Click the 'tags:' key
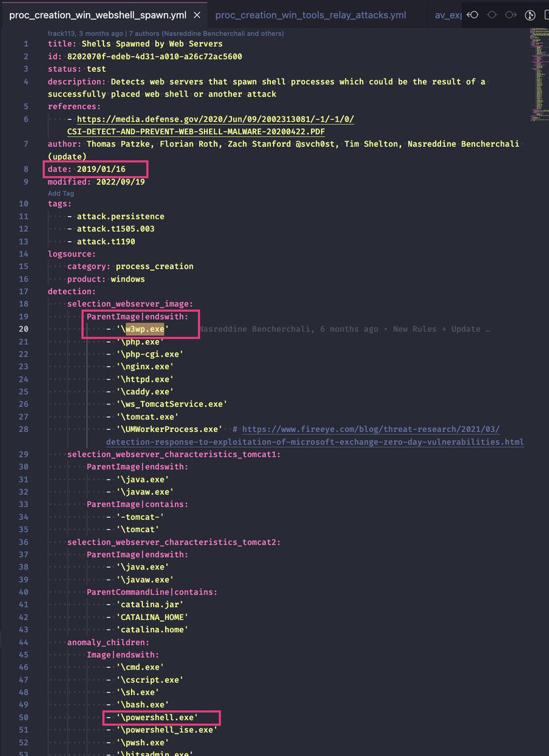The width and height of the screenshot is (549, 756). point(60,204)
